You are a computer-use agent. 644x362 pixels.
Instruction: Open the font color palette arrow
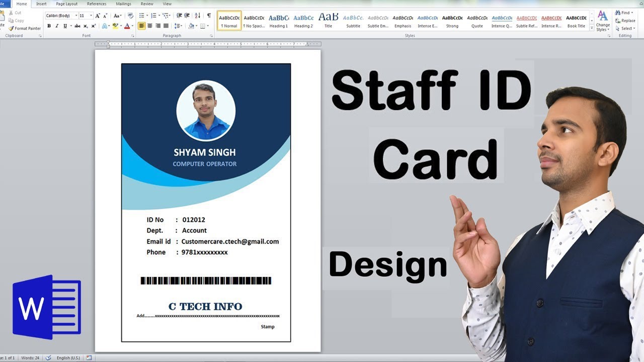pos(132,26)
